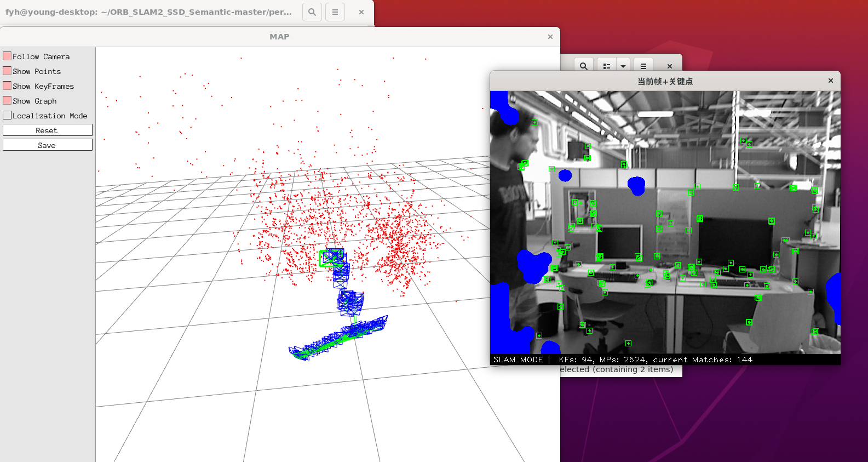Click the SLAM MODE status text
Viewport: 868px width, 462px height.
point(518,360)
